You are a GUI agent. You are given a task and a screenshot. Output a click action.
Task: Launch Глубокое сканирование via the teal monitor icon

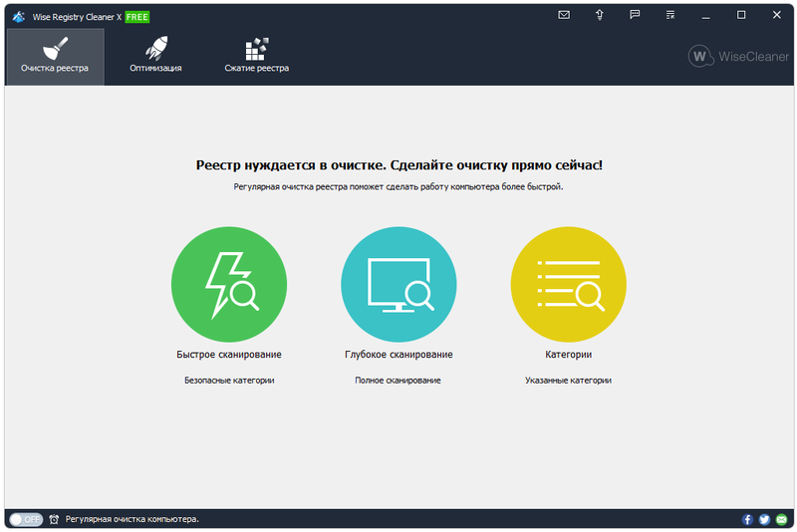(x=398, y=284)
